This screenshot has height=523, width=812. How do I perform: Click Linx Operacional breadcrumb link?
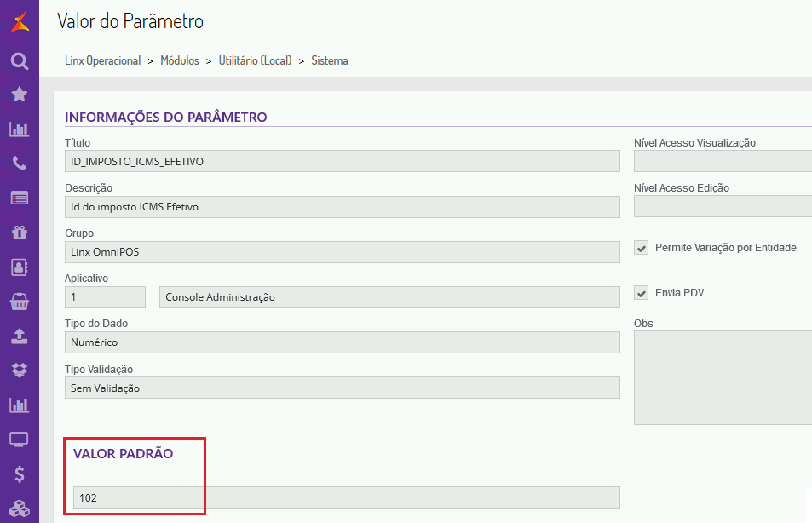(x=102, y=60)
